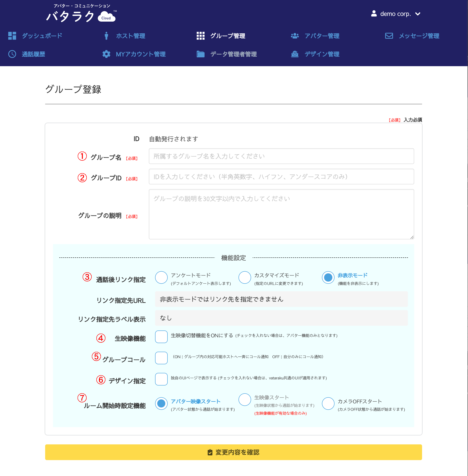Click the dashboard grid icon
This screenshot has height=476, width=468.
[x=12, y=36]
